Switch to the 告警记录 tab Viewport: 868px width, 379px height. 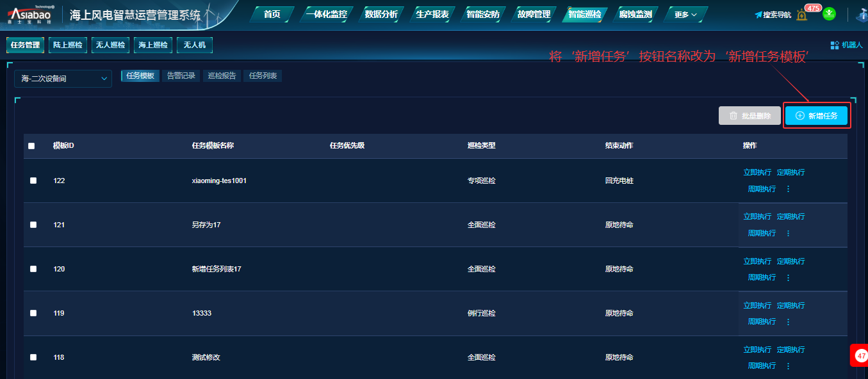click(181, 76)
